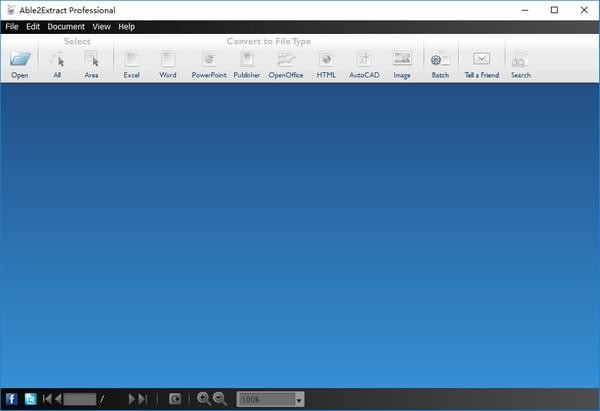Open the Document menu
The image size is (600, 411).
point(66,26)
